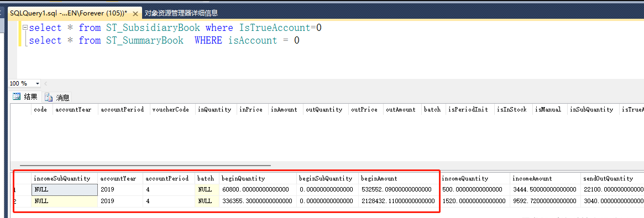Select row 1 header in lower grid
The image size is (644, 218).
coord(22,190)
